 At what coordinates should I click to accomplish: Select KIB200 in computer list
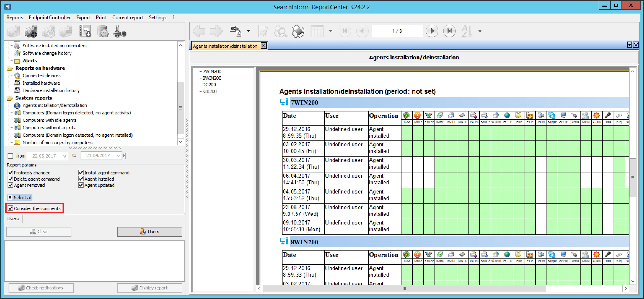[x=209, y=91]
